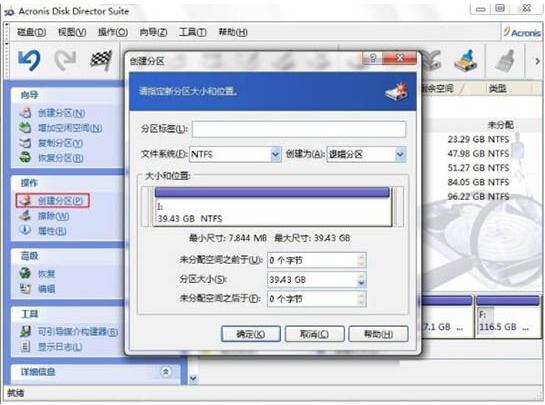Click the Acronis logo in menu bar
Viewport: 545px width, 405px height.
pos(522,32)
